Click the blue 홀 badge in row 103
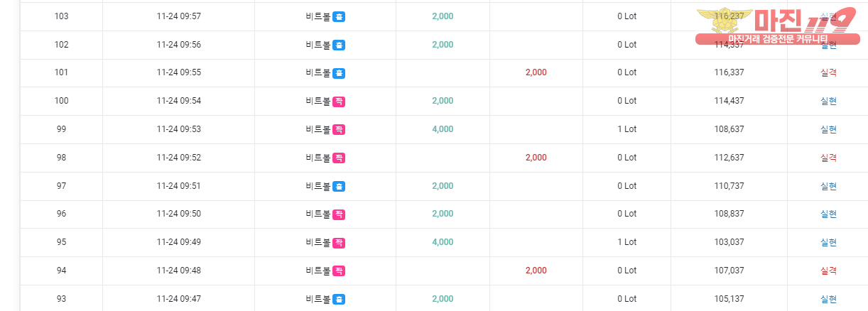 [339, 16]
